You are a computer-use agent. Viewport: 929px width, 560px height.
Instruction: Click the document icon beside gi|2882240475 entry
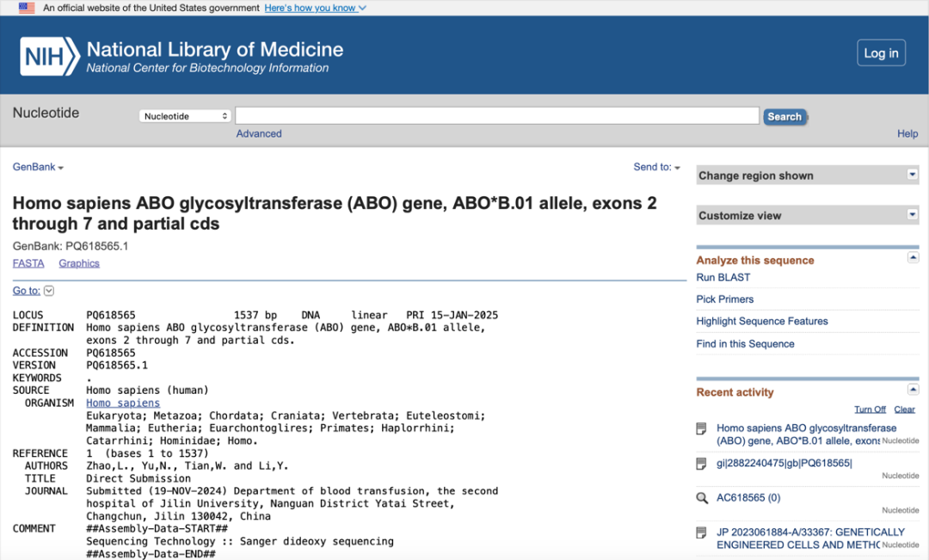[702, 464]
